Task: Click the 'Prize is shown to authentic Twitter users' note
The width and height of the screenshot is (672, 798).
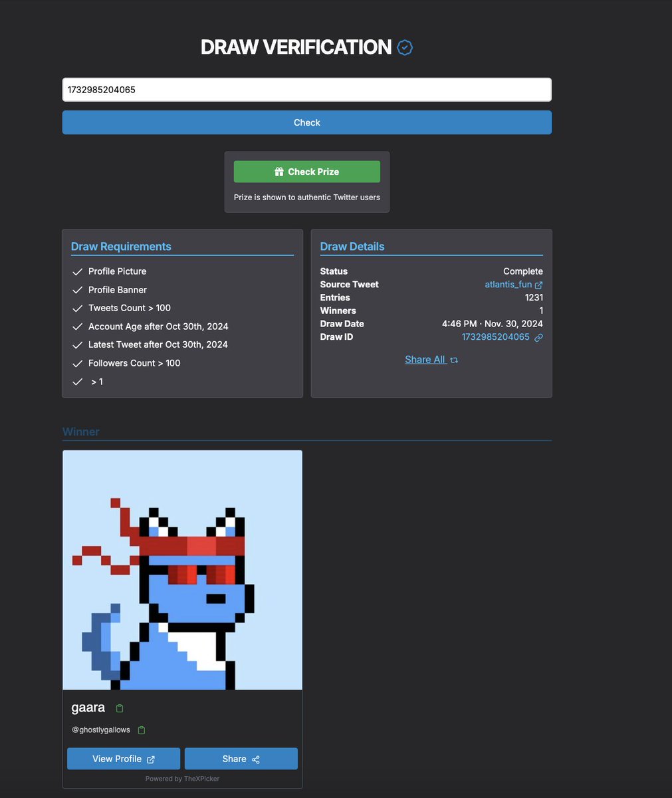Action: click(x=307, y=198)
